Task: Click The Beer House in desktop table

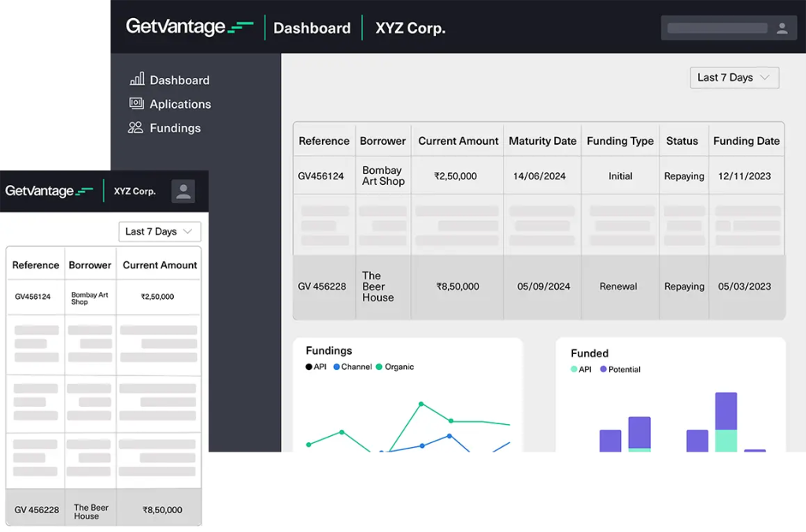Action: pyautogui.click(x=378, y=286)
